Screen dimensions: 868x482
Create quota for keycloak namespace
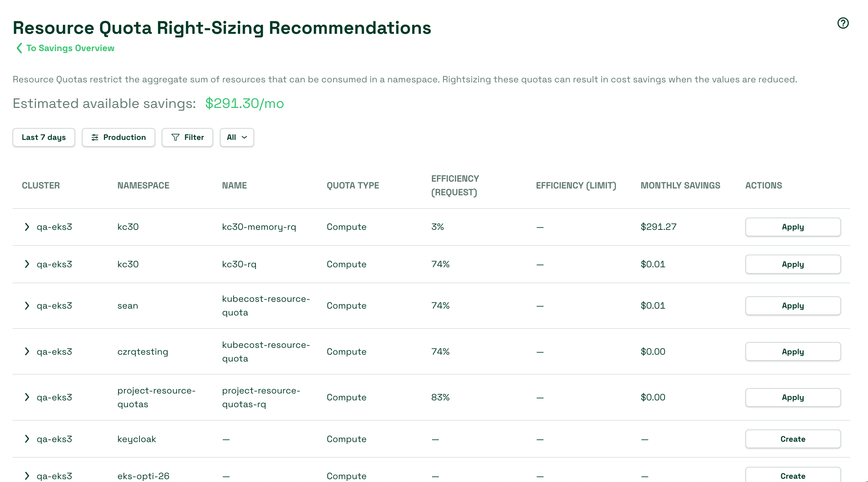[x=793, y=439]
